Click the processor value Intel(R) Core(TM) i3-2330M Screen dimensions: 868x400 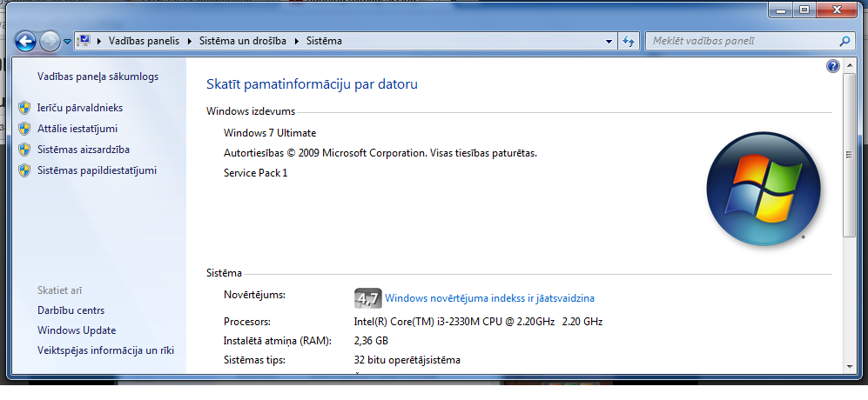pyautogui.click(x=478, y=322)
